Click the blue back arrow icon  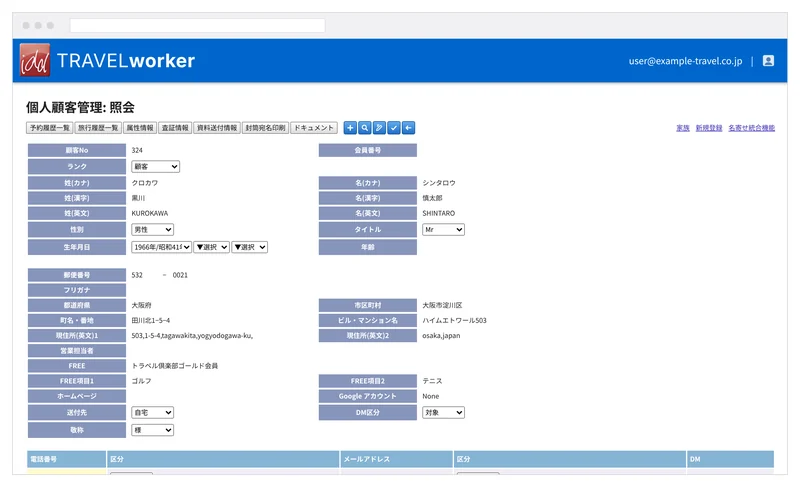coord(408,128)
